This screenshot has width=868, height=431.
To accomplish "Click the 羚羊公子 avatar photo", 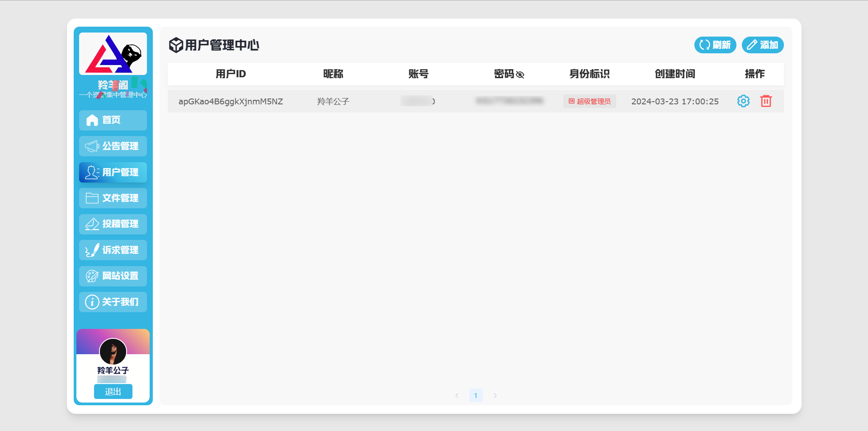I will click(x=113, y=352).
